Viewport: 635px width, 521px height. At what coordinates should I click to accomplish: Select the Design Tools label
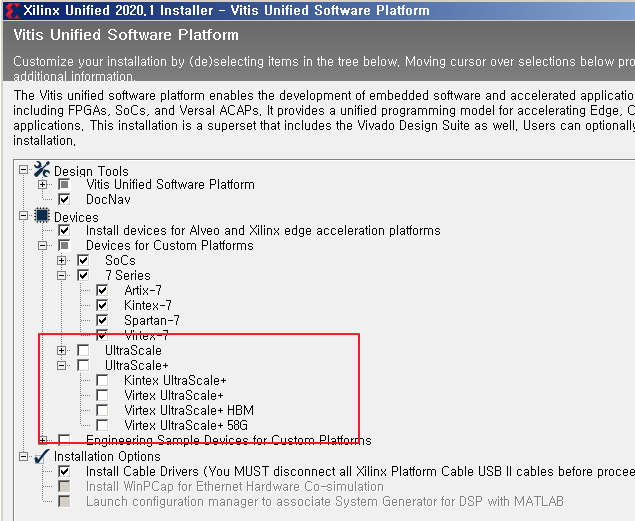pyautogui.click(x=91, y=171)
